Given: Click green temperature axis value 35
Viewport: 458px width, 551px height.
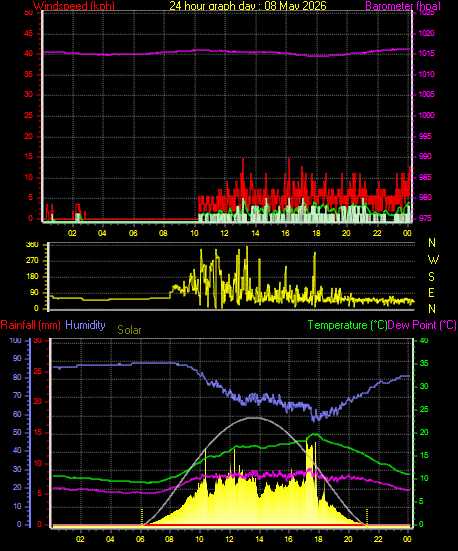Looking at the screenshot, I should tap(425, 363).
